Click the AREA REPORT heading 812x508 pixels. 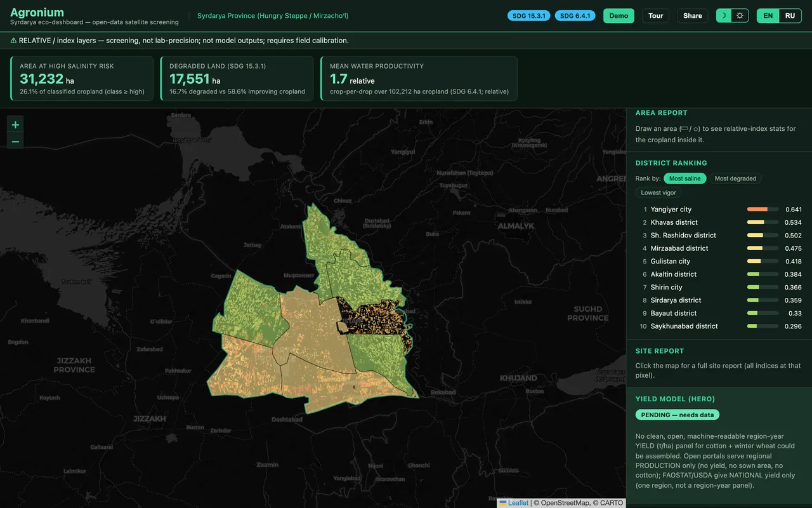pyautogui.click(x=662, y=113)
